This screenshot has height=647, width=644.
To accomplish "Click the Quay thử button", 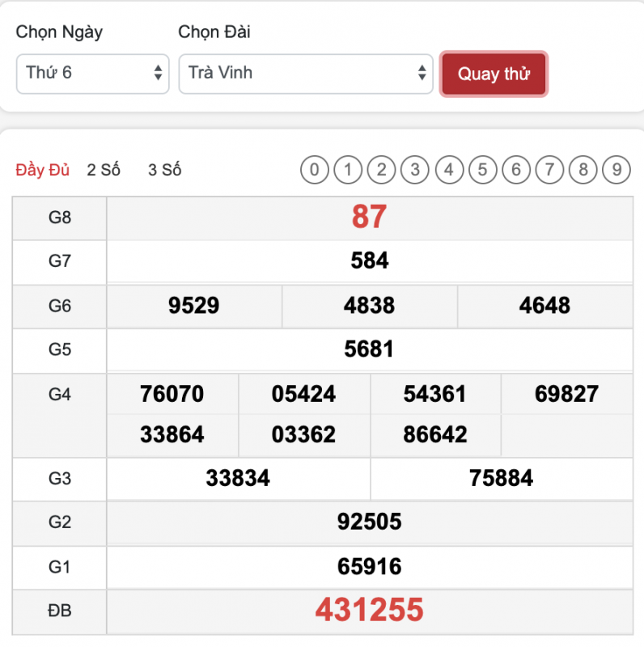I will (x=494, y=74).
